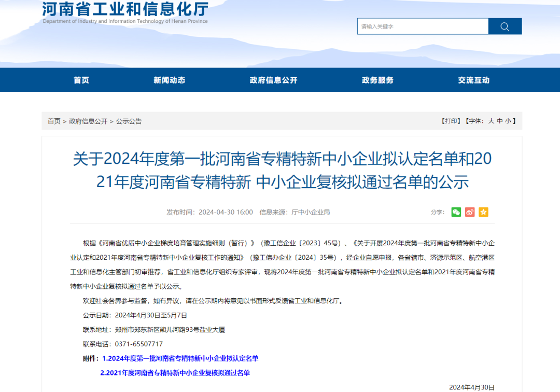Image resolution: width=560 pixels, height=392 pixels.
Task: Open the 交流互动 navigation menu
Action: 473,80
